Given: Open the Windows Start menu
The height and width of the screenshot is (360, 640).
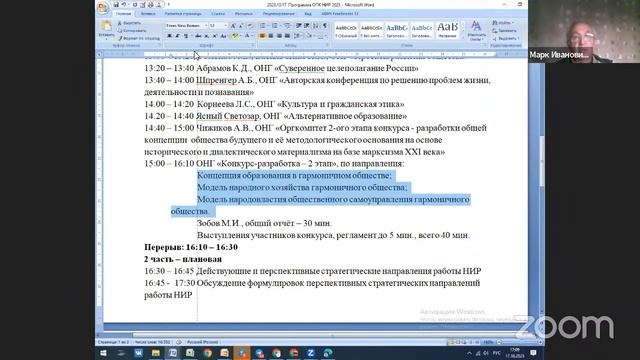Looking at the screenshot, I should [x=103, y=353].
